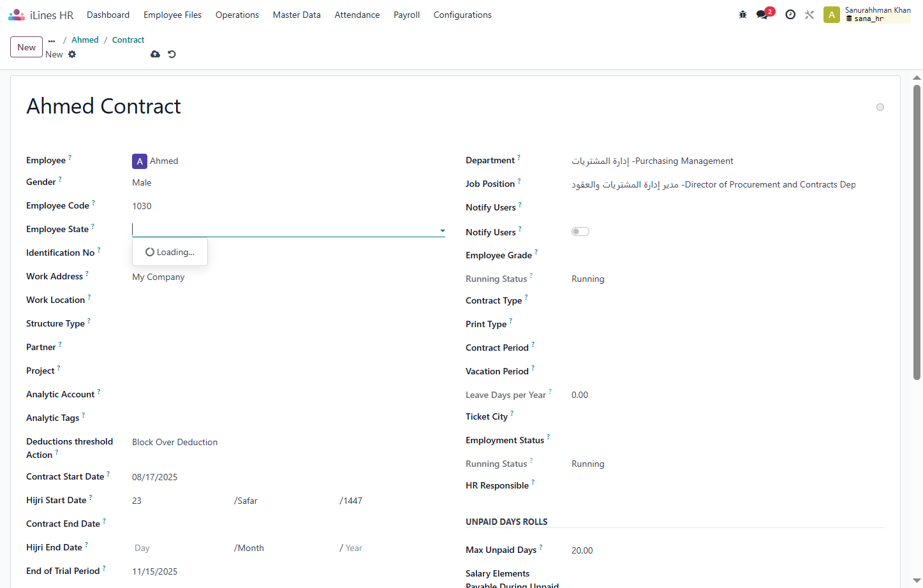Go to the Ahmed breadcrumb link

coord(85,40)
